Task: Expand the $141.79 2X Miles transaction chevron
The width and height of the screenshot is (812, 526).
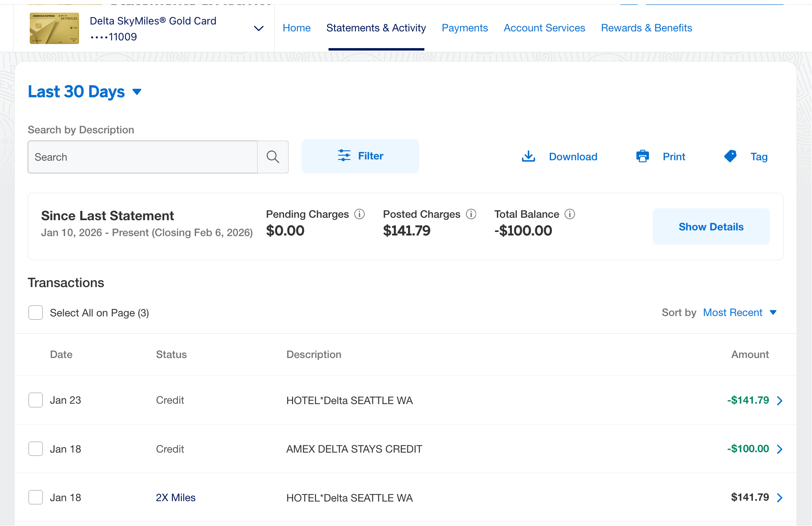Action: (779, 497)
